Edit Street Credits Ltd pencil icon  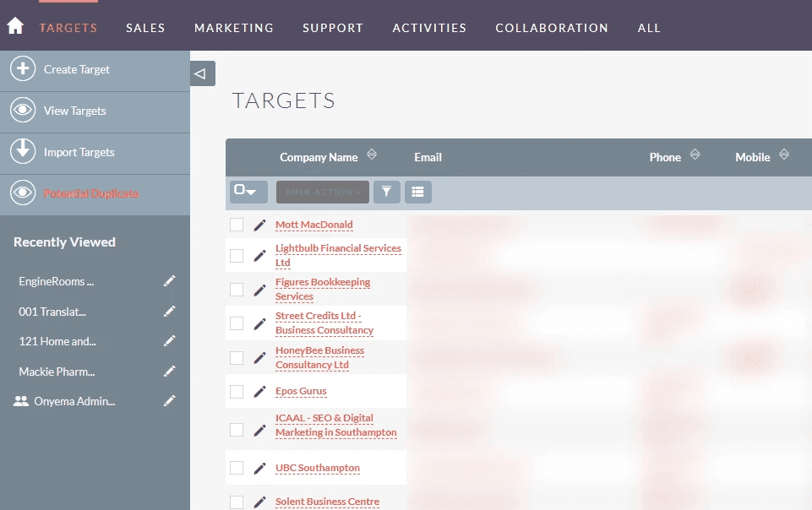pos(259,323)
